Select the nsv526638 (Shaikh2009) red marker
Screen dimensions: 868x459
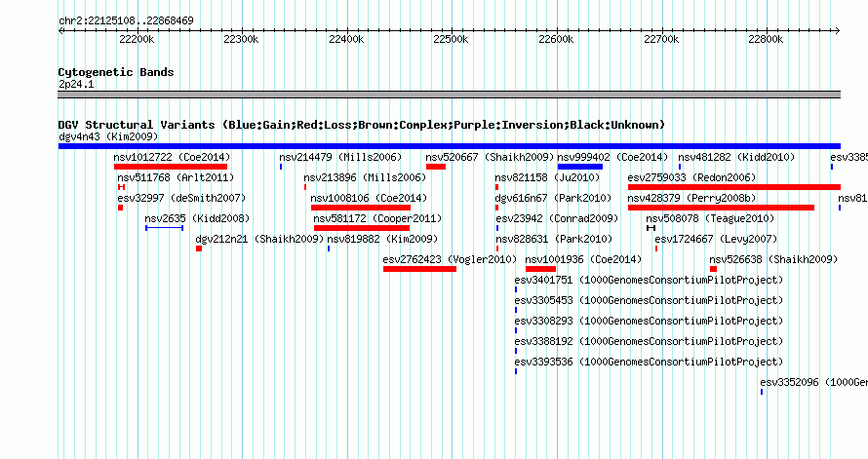[713, 269]
